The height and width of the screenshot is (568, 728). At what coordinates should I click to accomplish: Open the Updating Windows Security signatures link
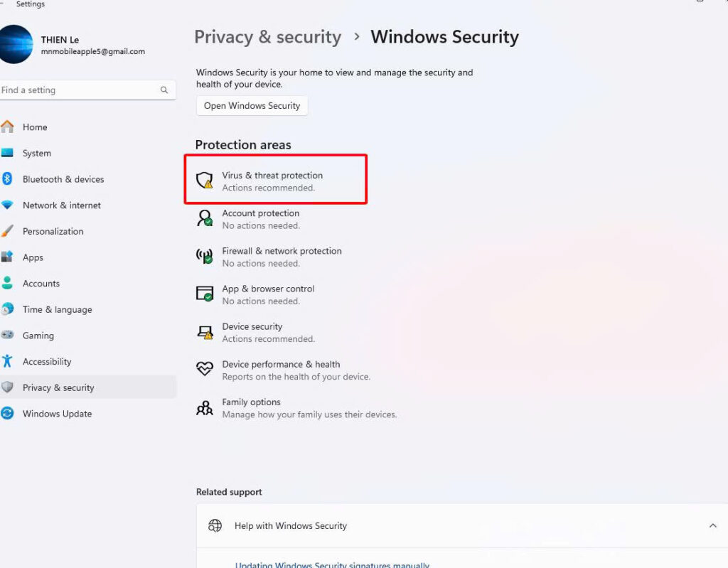point(332,565)
